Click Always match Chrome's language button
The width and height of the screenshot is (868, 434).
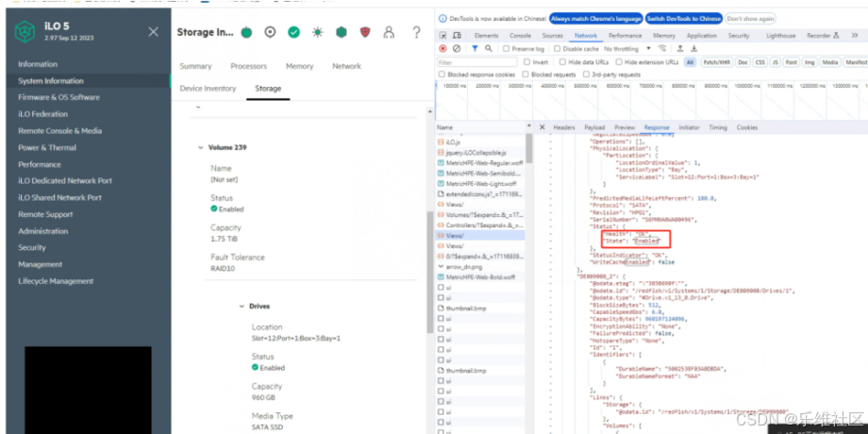[x=595, y=19]
